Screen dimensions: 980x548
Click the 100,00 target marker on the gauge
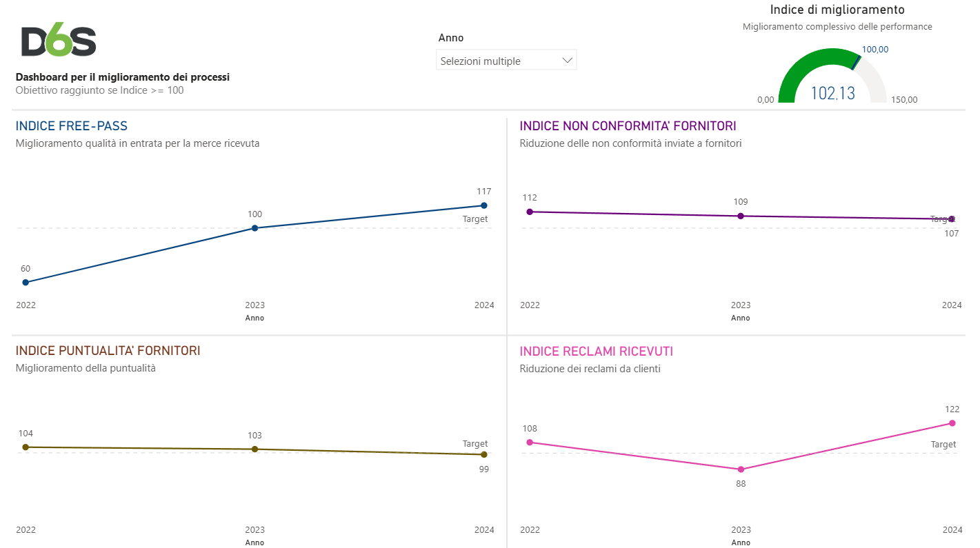[x=856, y=63]
